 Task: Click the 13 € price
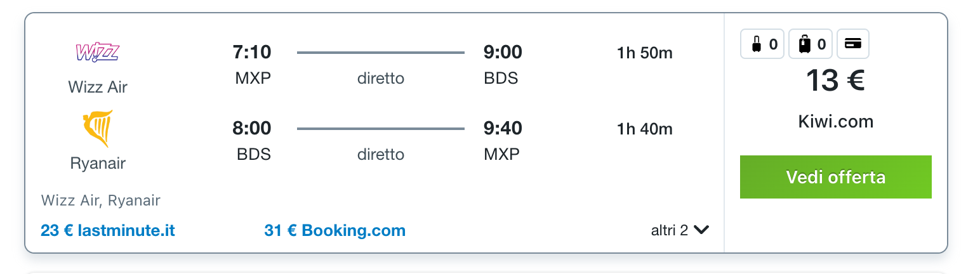[835, 81]
